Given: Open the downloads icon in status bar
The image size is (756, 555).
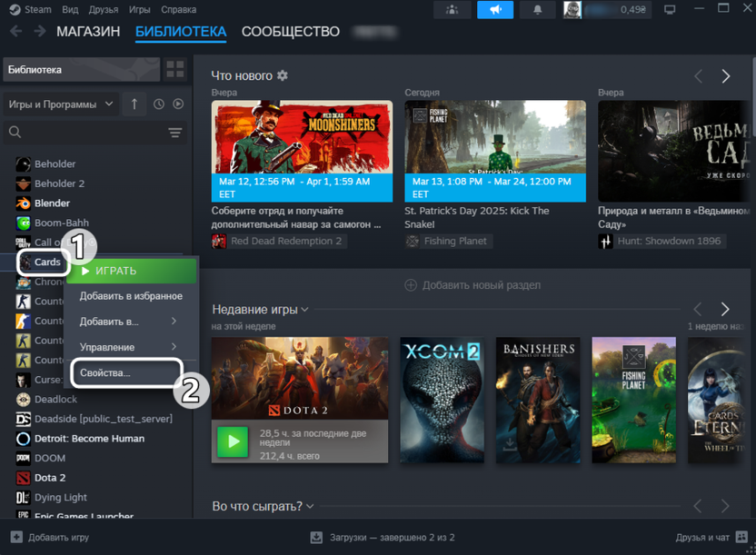Looking at the screenshot, I should click(316, 537).
